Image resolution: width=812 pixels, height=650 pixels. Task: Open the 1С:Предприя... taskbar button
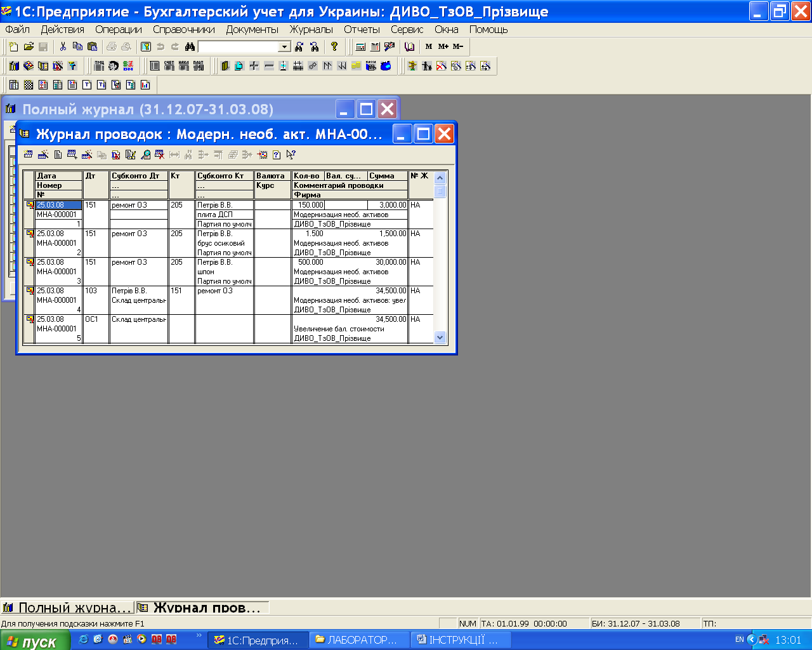click(258, 640)
